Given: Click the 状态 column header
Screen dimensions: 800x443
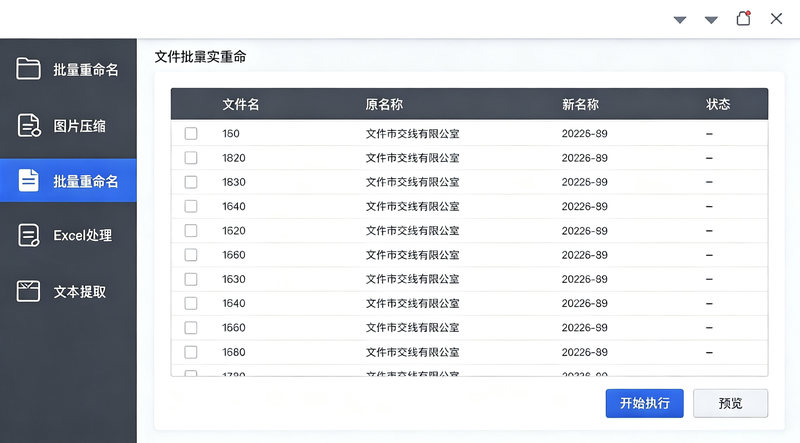Looking at the screenshot, I should 718,104.
